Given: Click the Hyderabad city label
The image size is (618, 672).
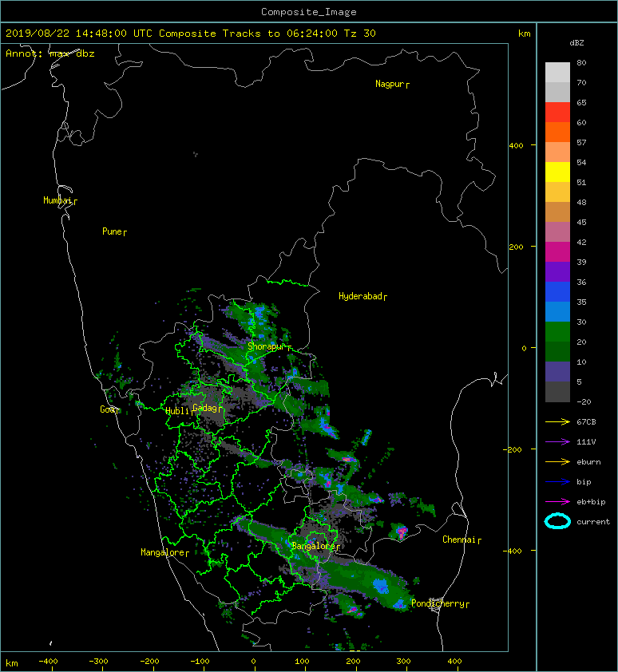Looking at the screenshot, I should click(x=360, y=296).
